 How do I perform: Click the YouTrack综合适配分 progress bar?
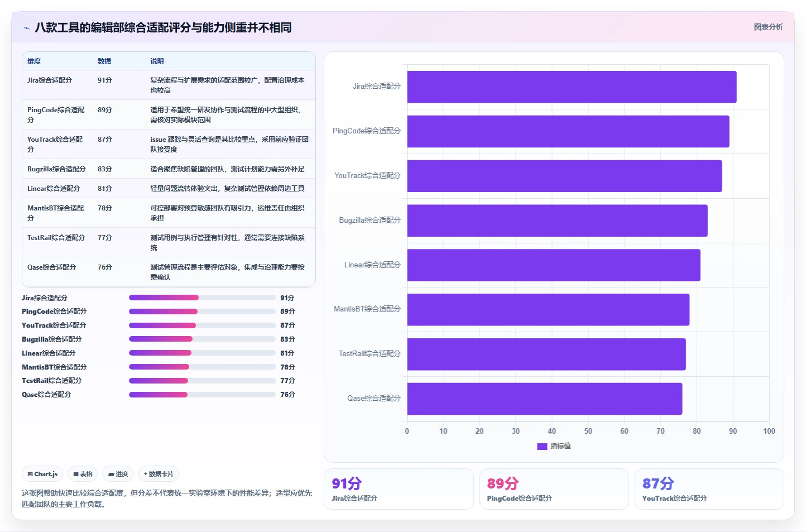pyautogui.click(x=202, y=325)
